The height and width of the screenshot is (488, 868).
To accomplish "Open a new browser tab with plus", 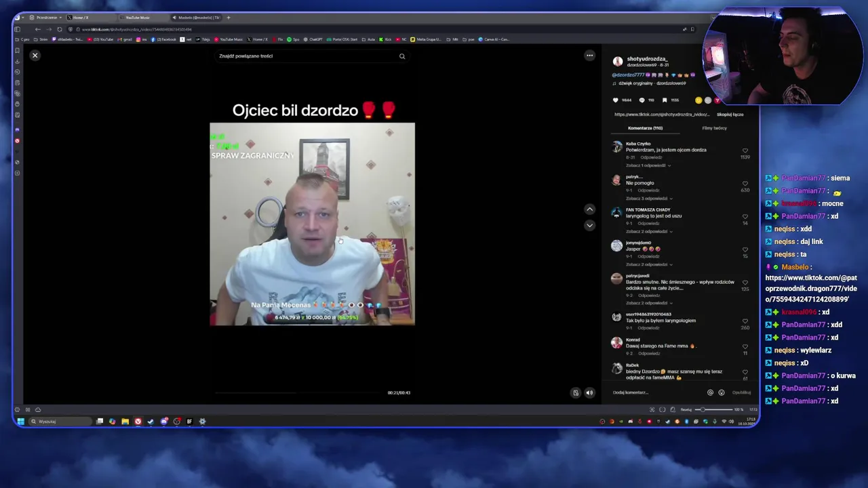I will 229,18.
